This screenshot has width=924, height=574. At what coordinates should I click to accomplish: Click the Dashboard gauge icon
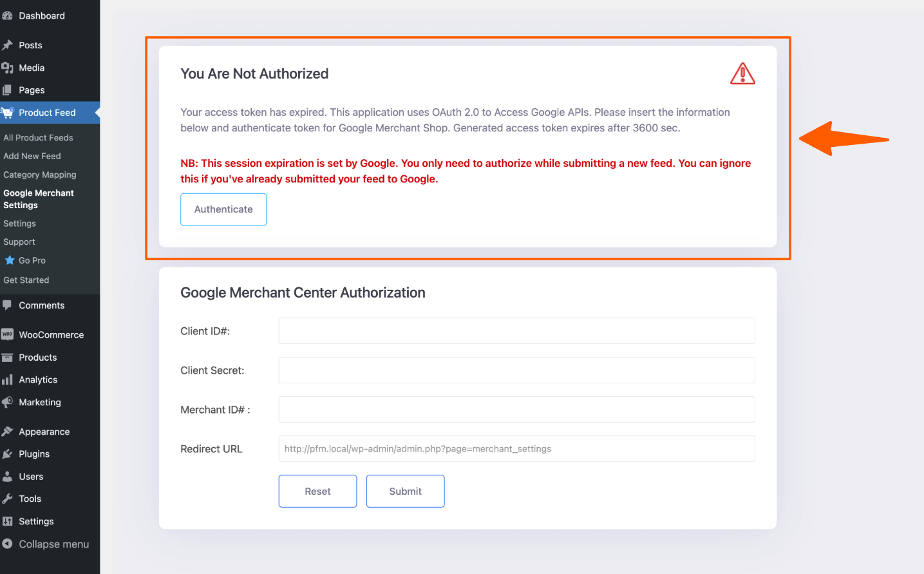pyautogui.click(x=7, y=15)
